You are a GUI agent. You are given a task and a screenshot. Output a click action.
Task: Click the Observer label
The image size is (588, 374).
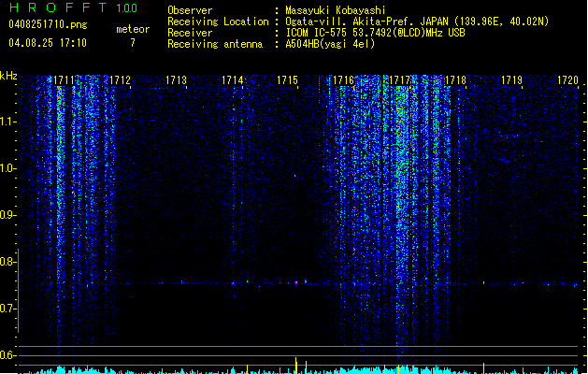point(190,10)
